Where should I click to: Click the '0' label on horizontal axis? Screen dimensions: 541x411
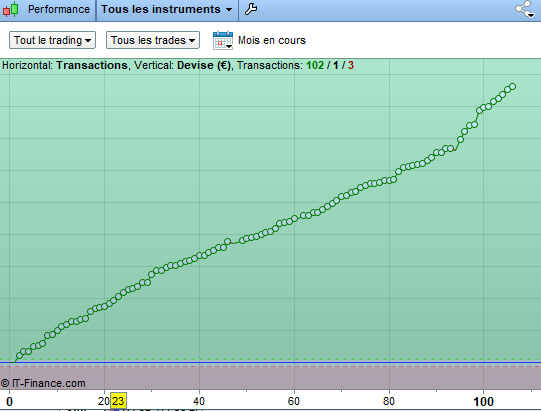9,402
